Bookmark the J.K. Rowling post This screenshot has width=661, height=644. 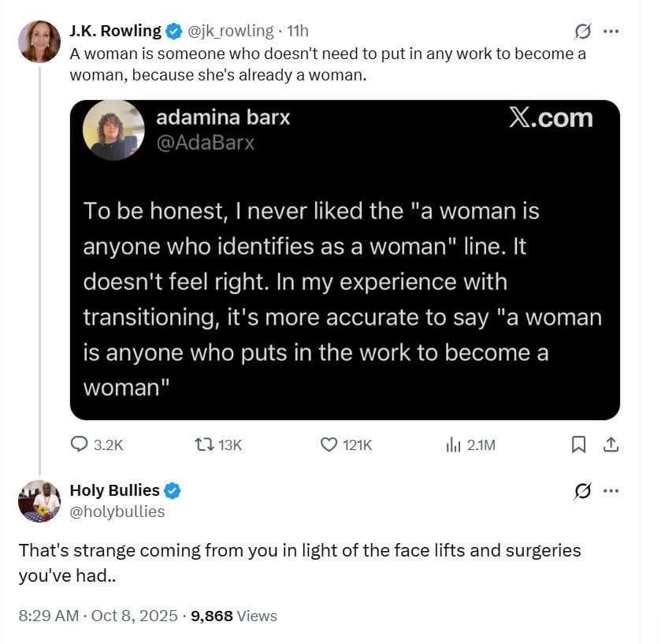click(578, 445)
